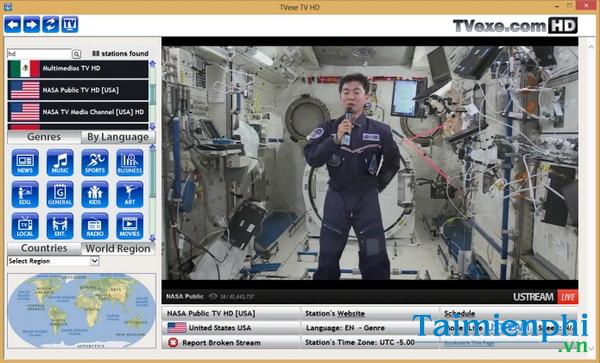Select the Ent. genre icon
This screenshot has width=600, height=363.
(60, 226)
